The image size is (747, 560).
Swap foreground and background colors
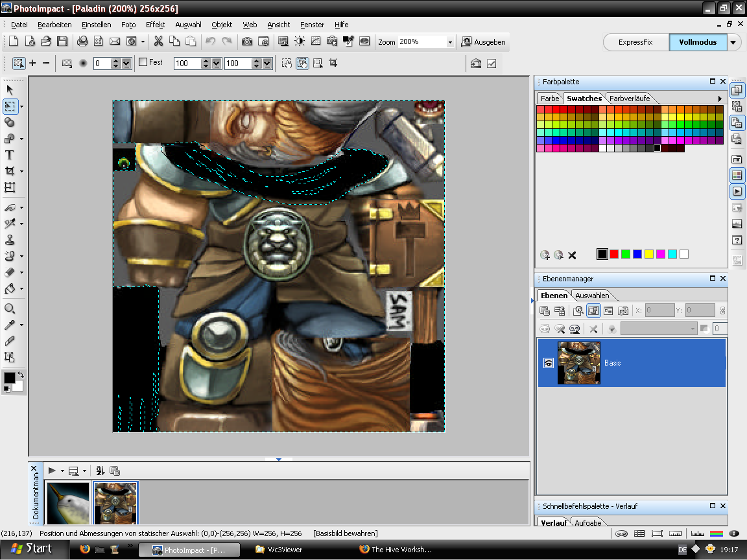point(21,375)
